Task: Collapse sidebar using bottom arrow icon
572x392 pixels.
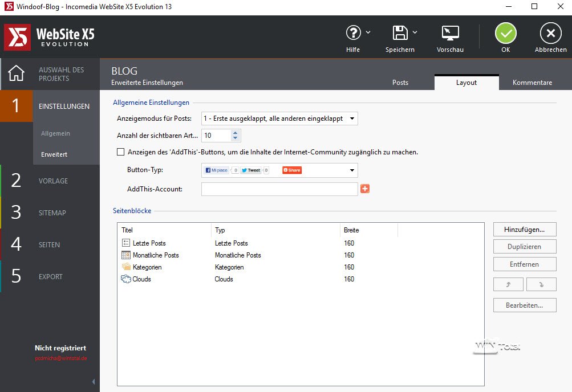Action: coord(94,381)
